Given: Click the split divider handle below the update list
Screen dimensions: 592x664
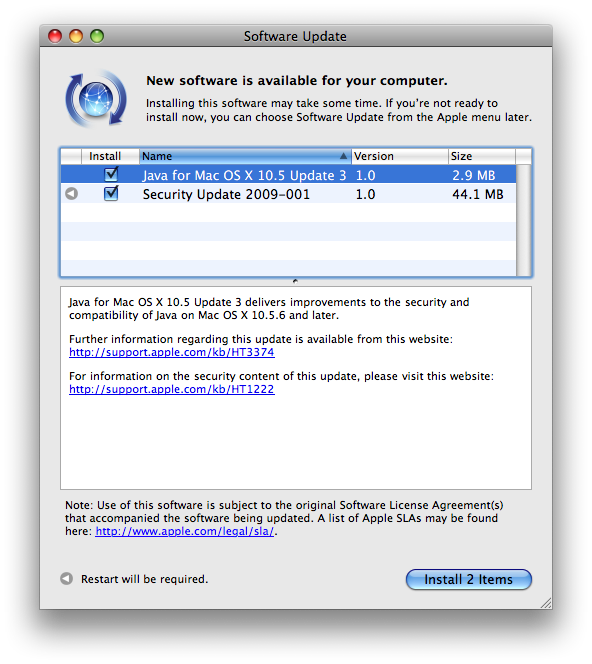Looking at the screenshot, I should pos(295,281).
